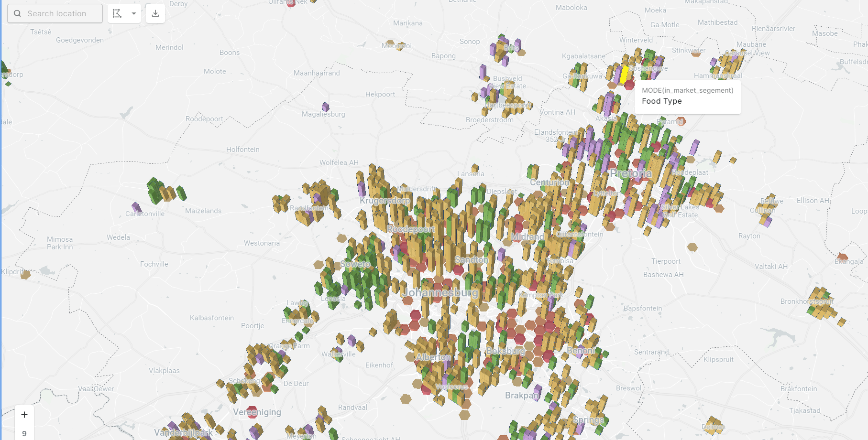Click the Wolfelea AH map label

click(339, 163)
